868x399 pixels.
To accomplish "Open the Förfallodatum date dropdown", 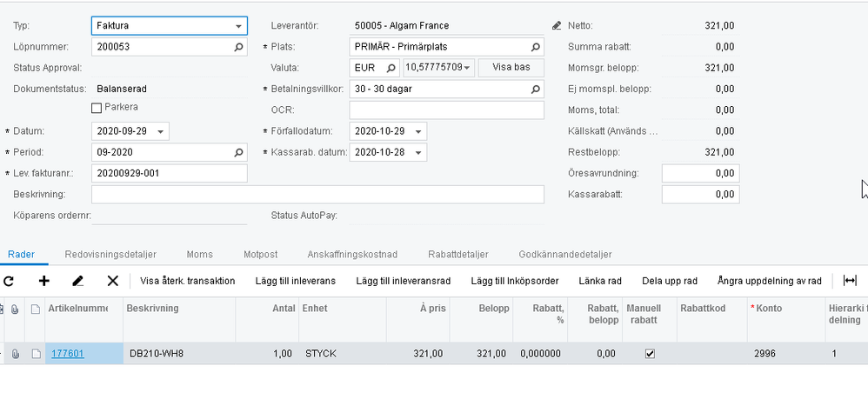I will pos(419,131).
